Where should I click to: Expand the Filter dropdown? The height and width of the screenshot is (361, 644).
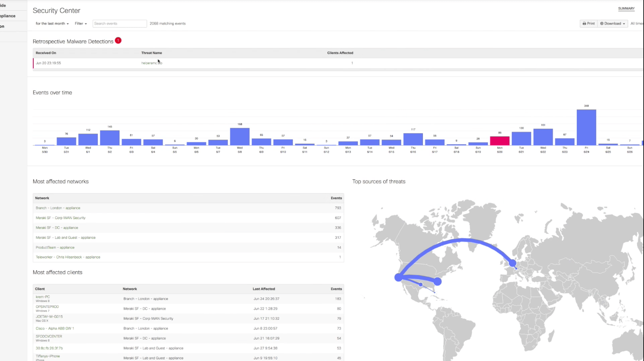pyautogui.click(x=81, y=24)
